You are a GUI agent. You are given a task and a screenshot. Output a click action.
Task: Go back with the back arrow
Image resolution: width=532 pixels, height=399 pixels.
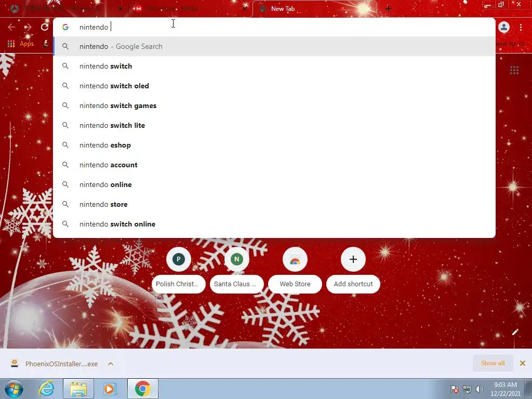coord(11,27)
